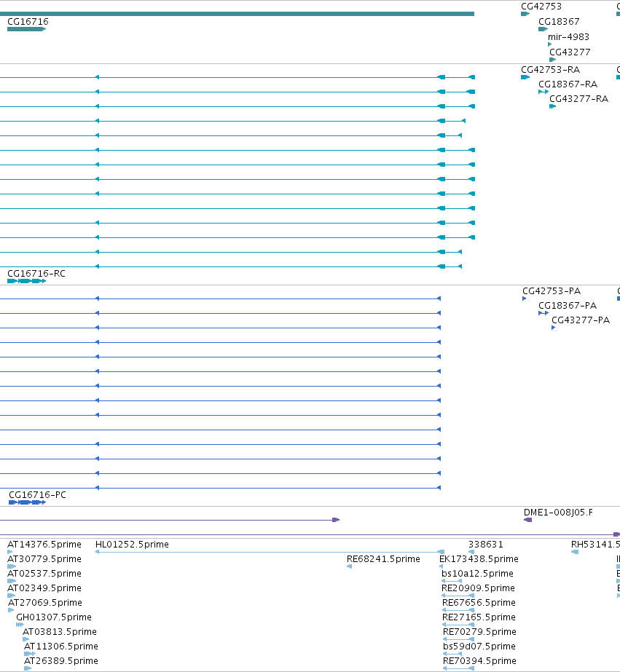
Task: Select the CG16716-PC protein label
Action: 38,495
